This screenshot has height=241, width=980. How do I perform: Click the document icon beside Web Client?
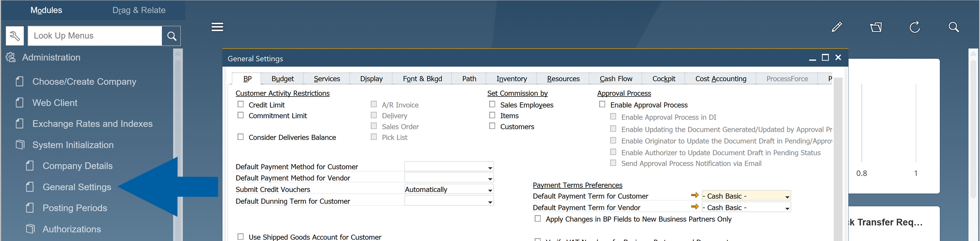[19, 103]
